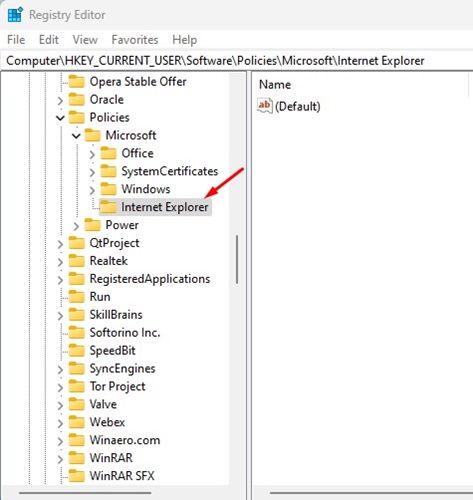Select the Microsoft folder icon

click(x=93, y=135)
